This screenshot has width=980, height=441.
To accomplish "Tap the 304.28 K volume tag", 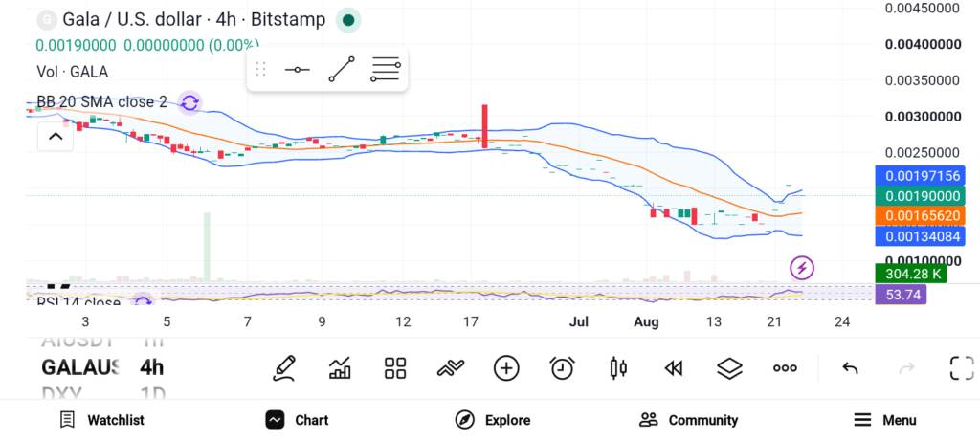I will pos(911,274).
